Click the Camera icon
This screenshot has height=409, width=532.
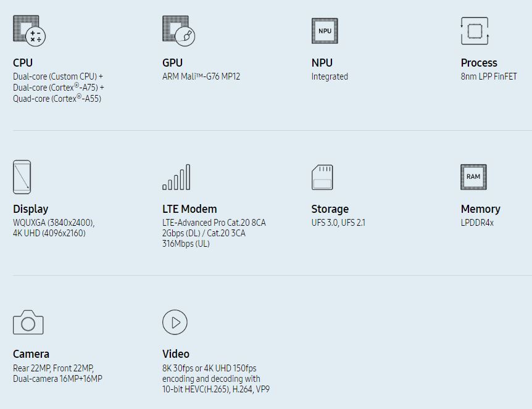click(28, 323)
